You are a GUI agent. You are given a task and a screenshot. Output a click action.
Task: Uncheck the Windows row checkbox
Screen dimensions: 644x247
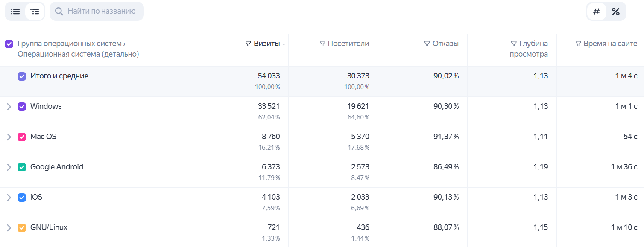point(22,107)
